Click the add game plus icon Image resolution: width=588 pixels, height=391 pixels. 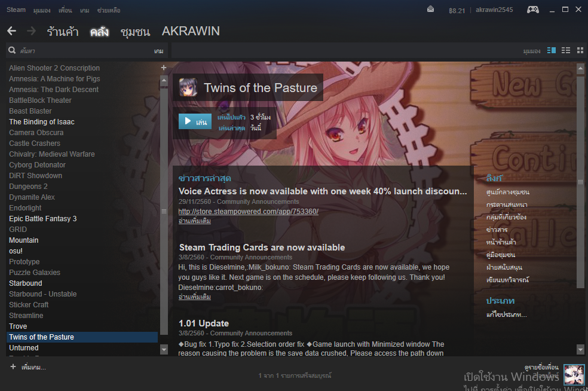13,366
